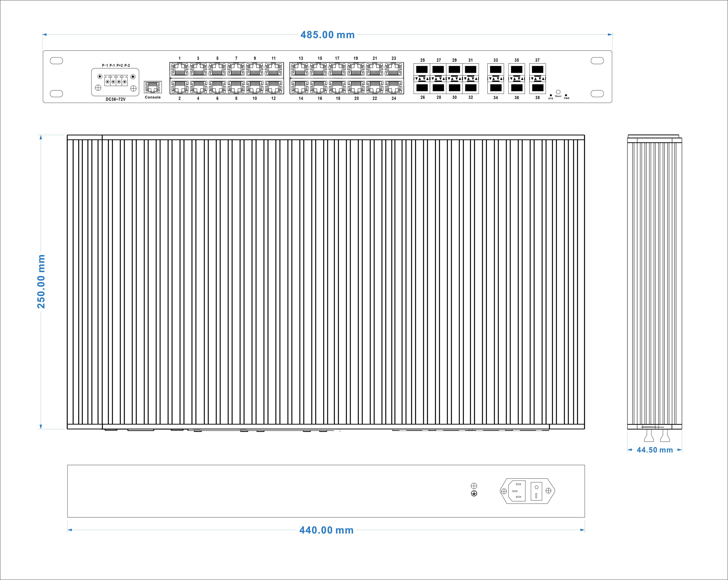Click the port number label 24
This screenshot has width=728, height=580.
(x=394, y=98)
